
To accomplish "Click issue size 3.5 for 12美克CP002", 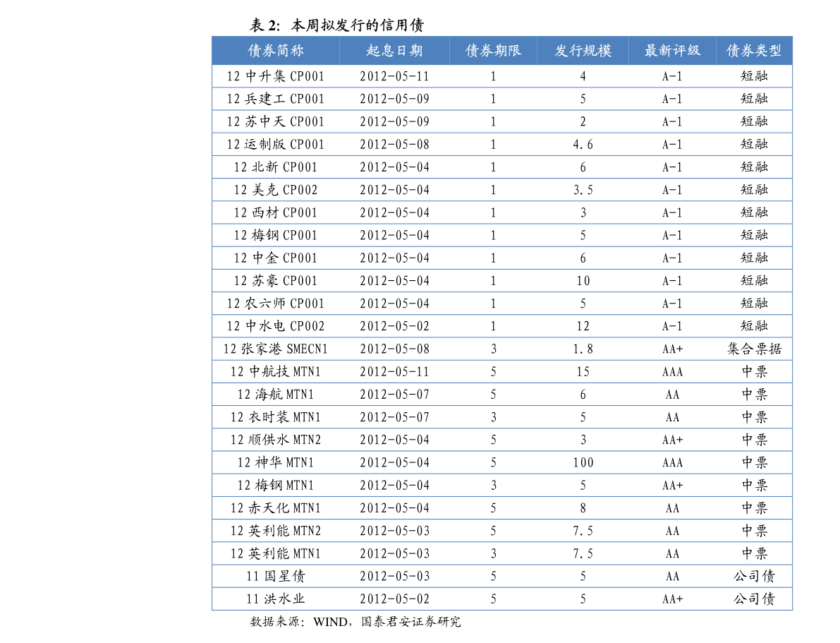I will (583, 190).
